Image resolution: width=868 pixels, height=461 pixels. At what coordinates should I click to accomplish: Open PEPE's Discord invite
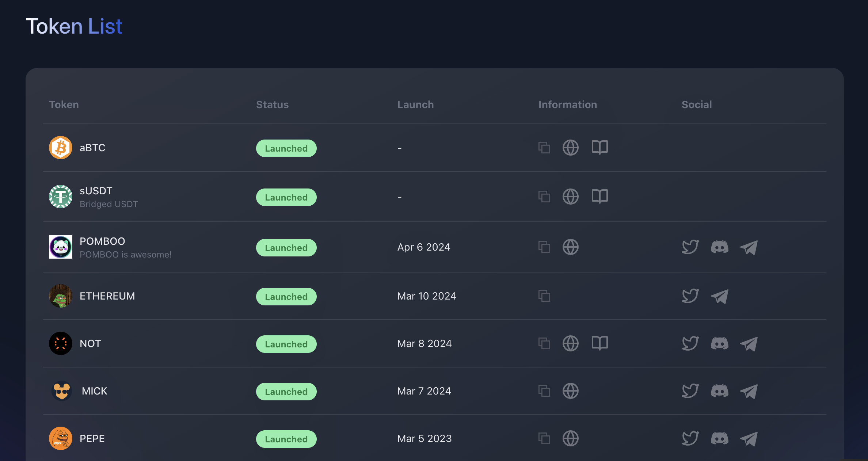point(719,438)
